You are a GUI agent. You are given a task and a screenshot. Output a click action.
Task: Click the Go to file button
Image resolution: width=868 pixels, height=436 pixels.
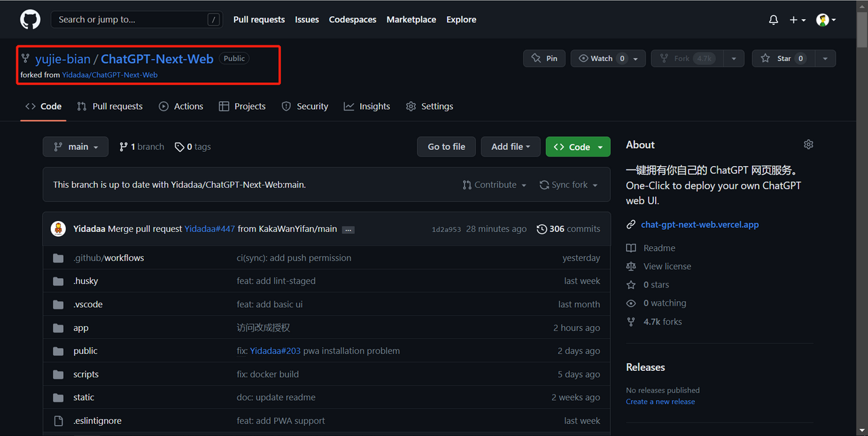coord(446,146)
